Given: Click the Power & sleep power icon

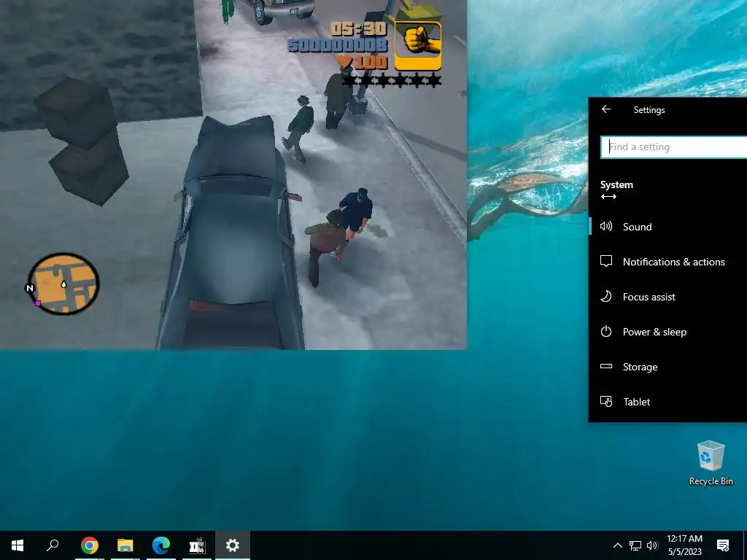Looking at the screenshot, I should click(x=606, y=332).
